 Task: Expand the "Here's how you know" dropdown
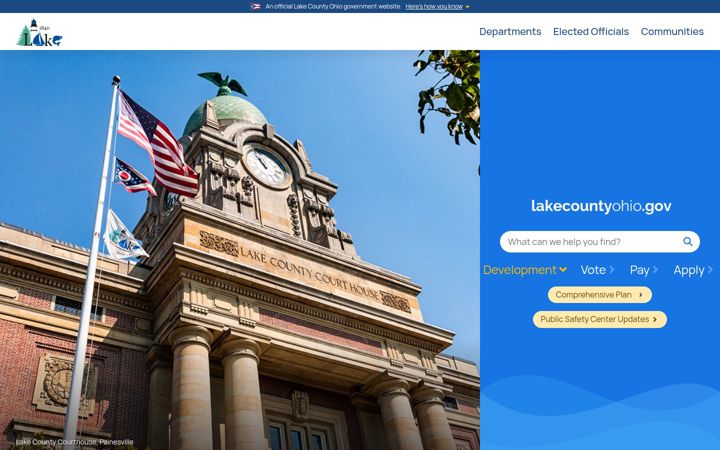coord(437,6)
